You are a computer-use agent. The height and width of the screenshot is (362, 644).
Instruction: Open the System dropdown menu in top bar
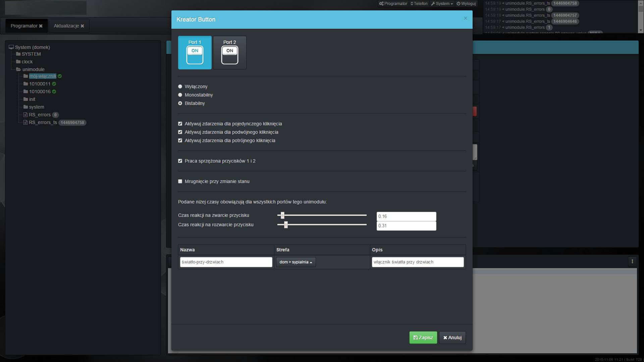point(442,4)
